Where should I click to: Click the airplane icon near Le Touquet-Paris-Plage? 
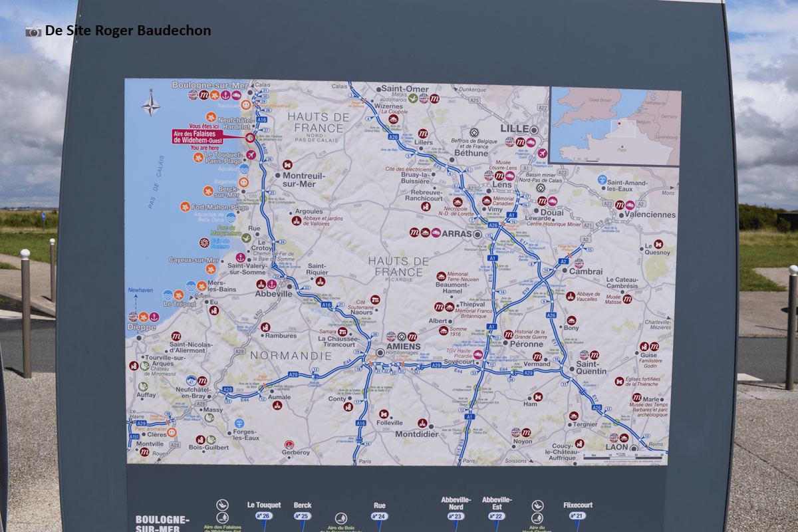point(251,155)
